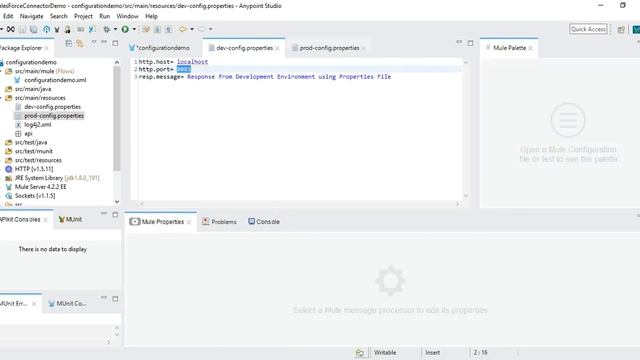Open the Project menu
Viewport: 640px width, 360px height.
pos(83,16)
